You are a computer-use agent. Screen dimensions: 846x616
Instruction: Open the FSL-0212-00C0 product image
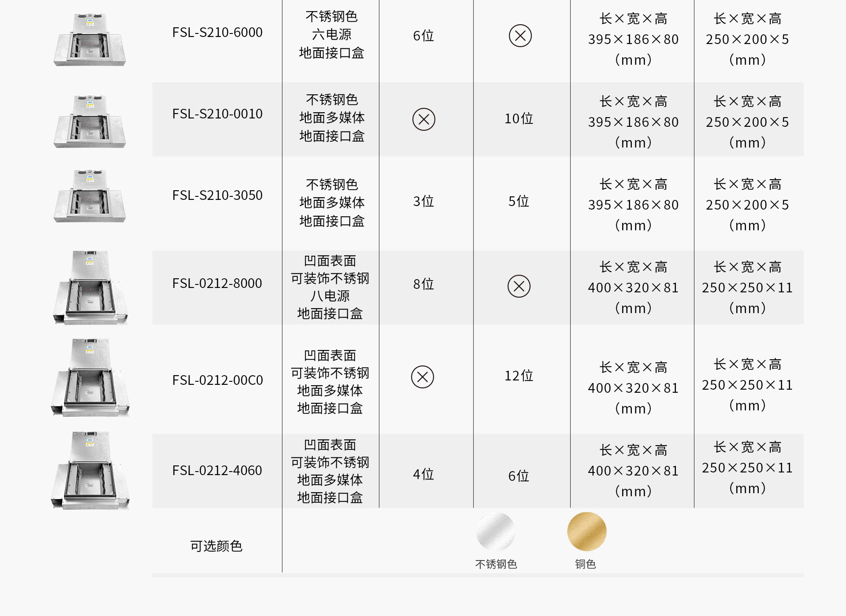coord(90,378)
